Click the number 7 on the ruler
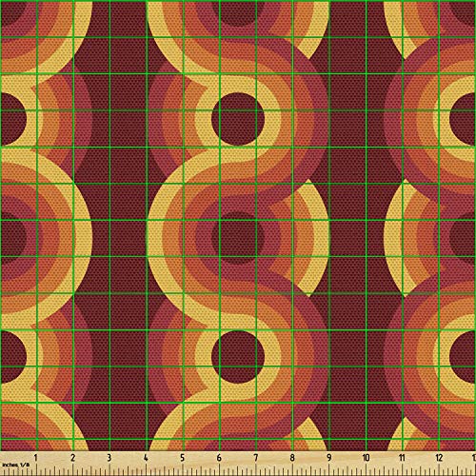 pos(256,458)
